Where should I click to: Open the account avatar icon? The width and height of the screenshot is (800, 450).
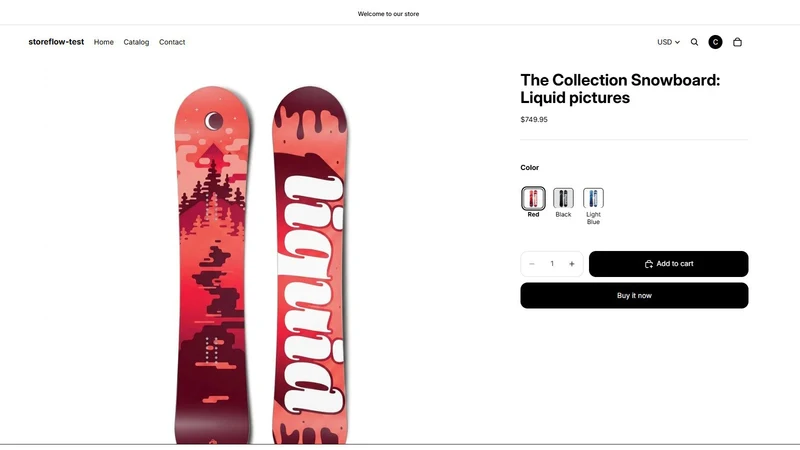715,42
